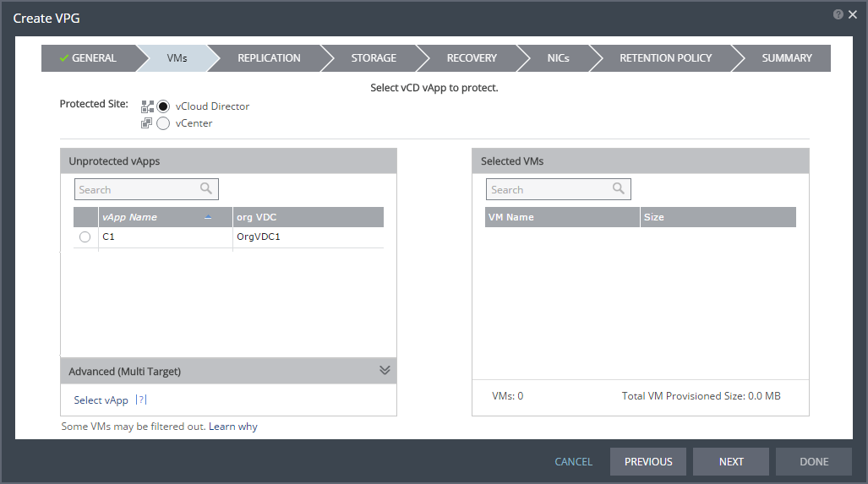This screenshot has width=868, height=484.
Task: Select the vCenter radio button
Action: click(x=163, y=123)
